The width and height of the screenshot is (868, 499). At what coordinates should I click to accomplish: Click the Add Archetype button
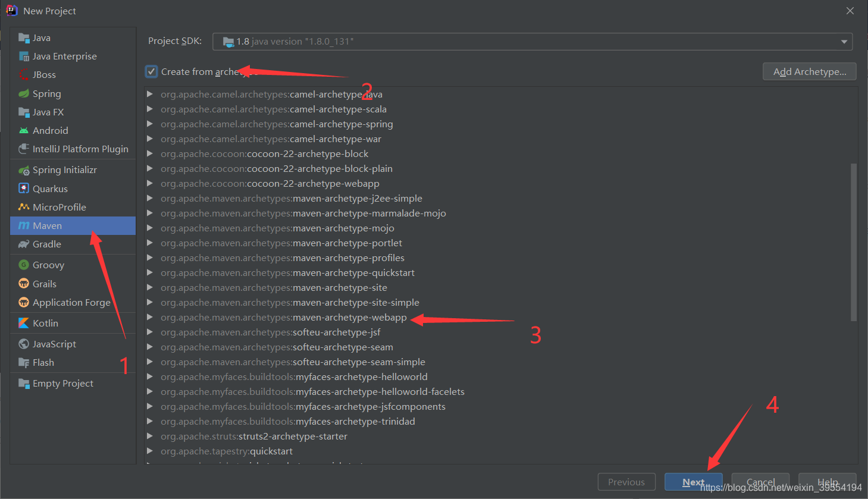click(810, 71)
